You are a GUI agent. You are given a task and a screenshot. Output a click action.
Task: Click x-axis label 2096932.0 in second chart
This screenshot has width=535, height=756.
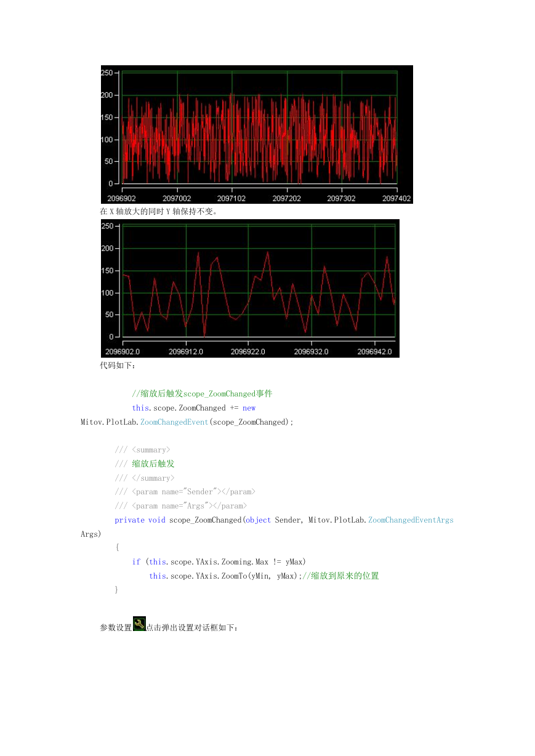coord(312,352)
